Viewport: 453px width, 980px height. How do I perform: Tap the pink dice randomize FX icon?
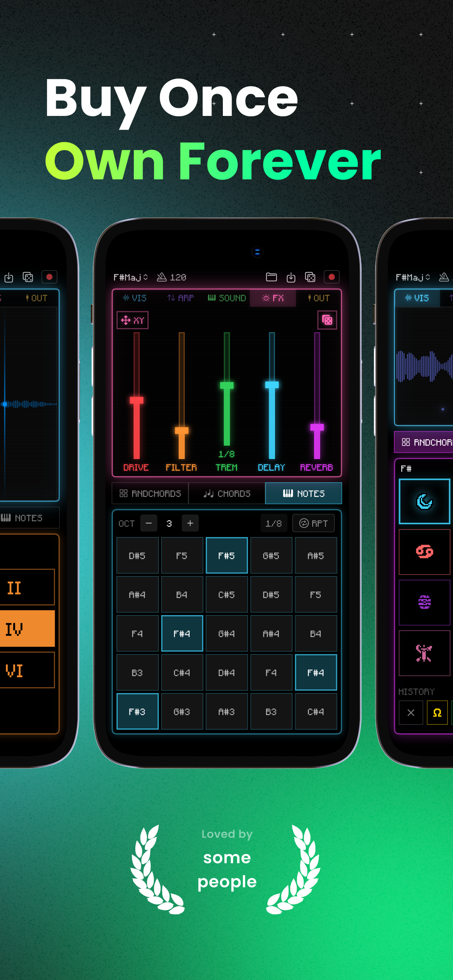pyautogui.click(x=327, y=320)
